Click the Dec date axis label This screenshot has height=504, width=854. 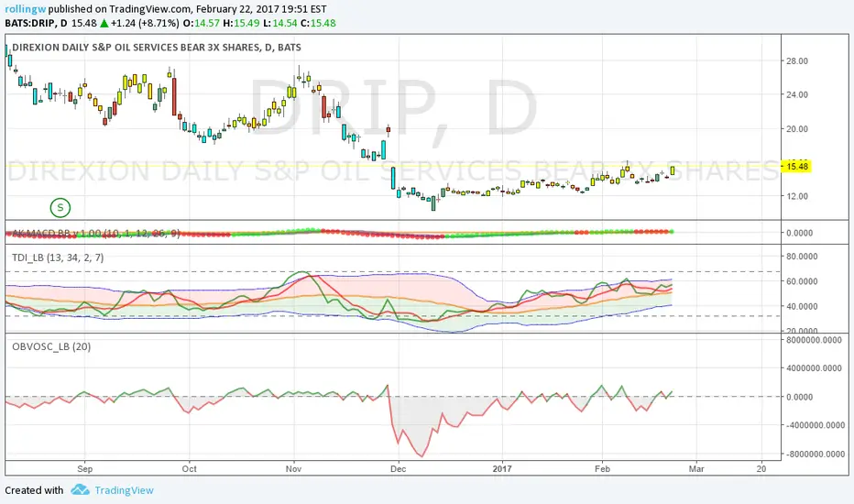[398, 468]
